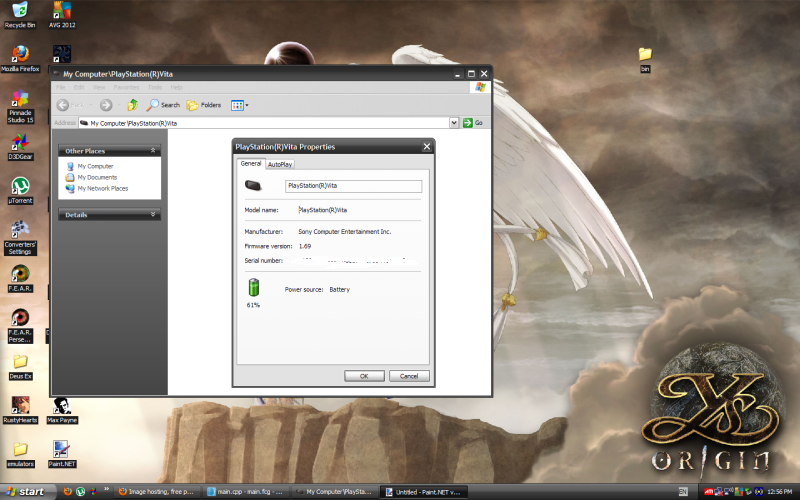Click the Forward arrow in Explorer toolbar
The image size is (800, 500).
(x=106, y=105)
